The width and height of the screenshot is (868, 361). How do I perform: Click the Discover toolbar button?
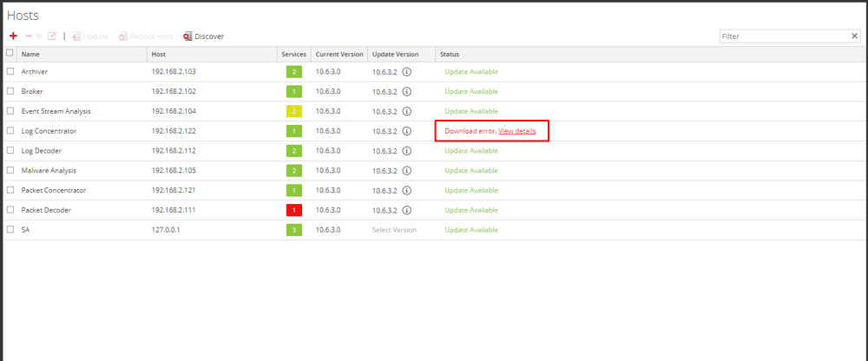tap(204, 36)
